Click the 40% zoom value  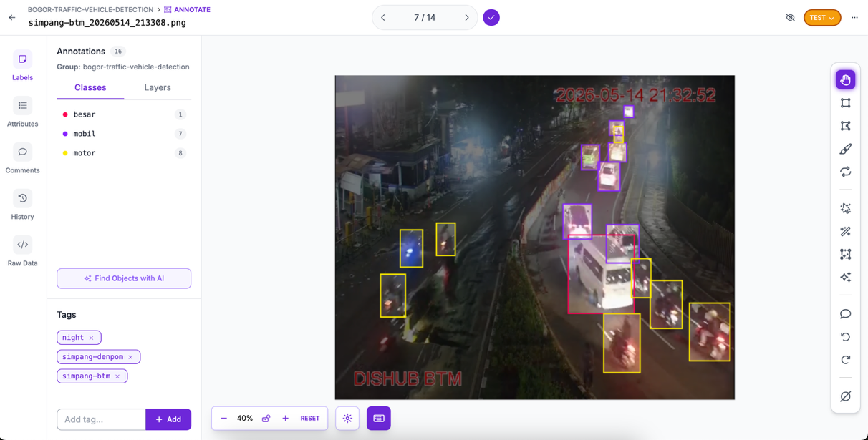245,419
